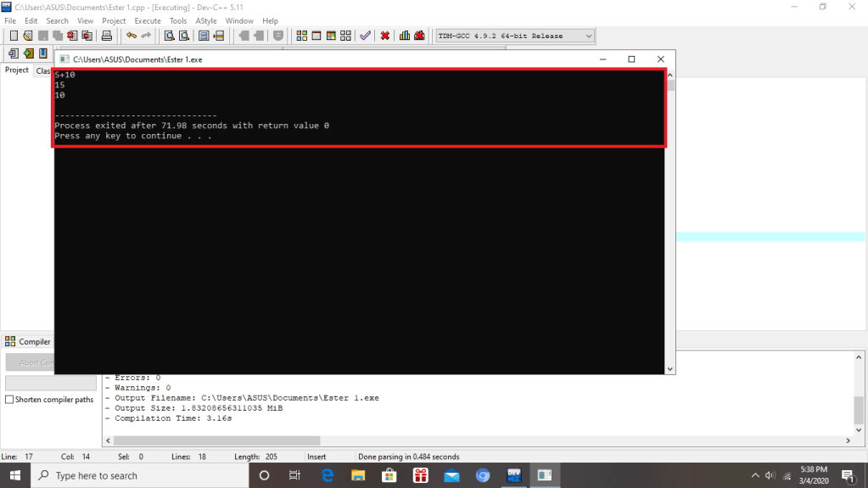Click the Undo arrow icon
Screen dimensions: 868x488
coord(131,36)
